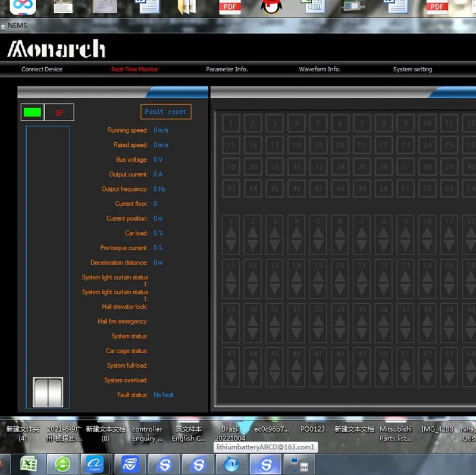Select up arrow for hall floor 10
The height and width of the screenshot is (475, 476).
(427, 232)
